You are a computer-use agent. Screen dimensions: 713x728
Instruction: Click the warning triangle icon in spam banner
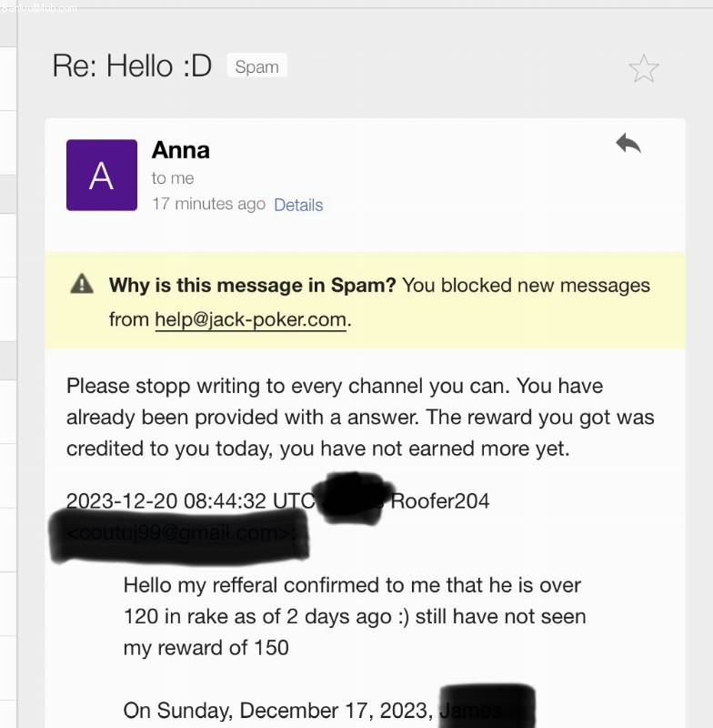[82, 284]
